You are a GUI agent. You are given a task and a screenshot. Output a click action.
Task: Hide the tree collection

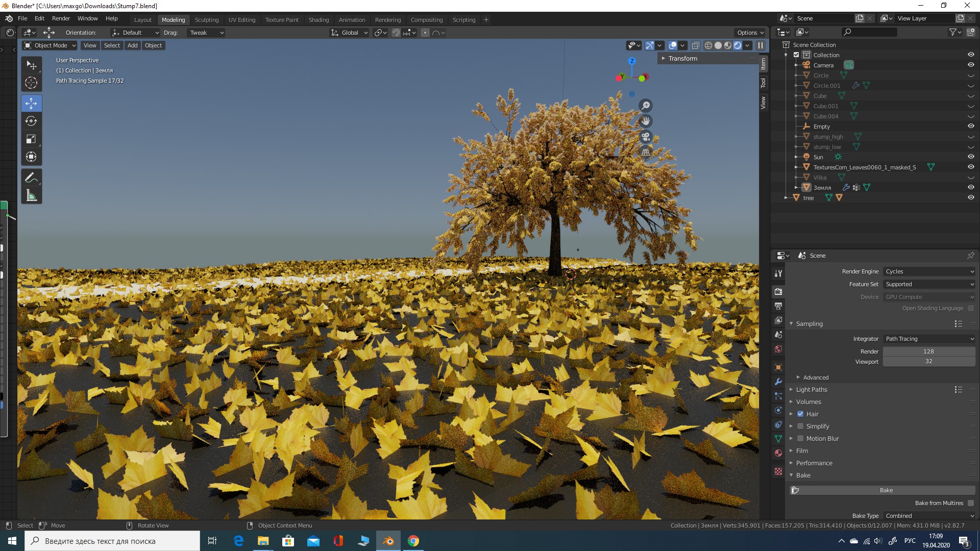click(x=971, y=197)
